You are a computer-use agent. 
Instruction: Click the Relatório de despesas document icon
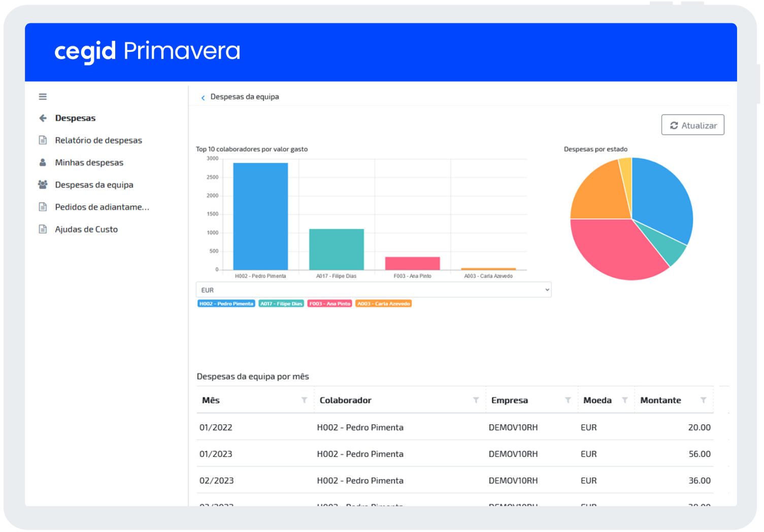click(43, 140)
